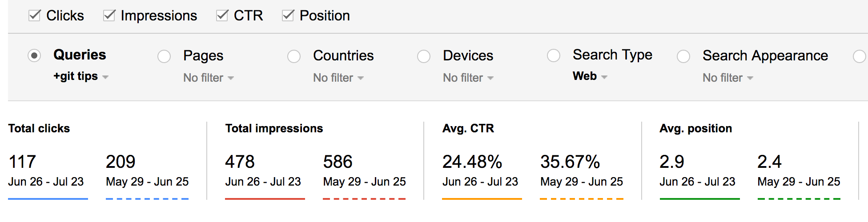Click the 2.4 average position value
Viewport: 868px width, 222px height.
(769, 162)
